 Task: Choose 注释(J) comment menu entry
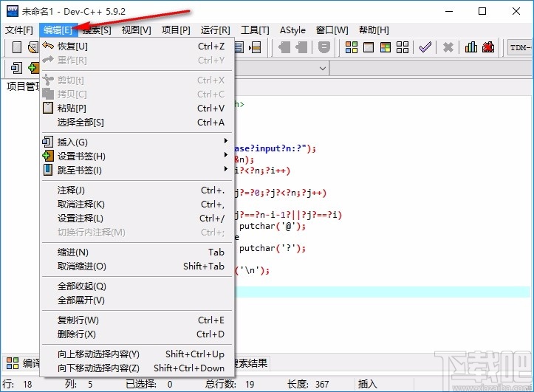tap(137, 190)
